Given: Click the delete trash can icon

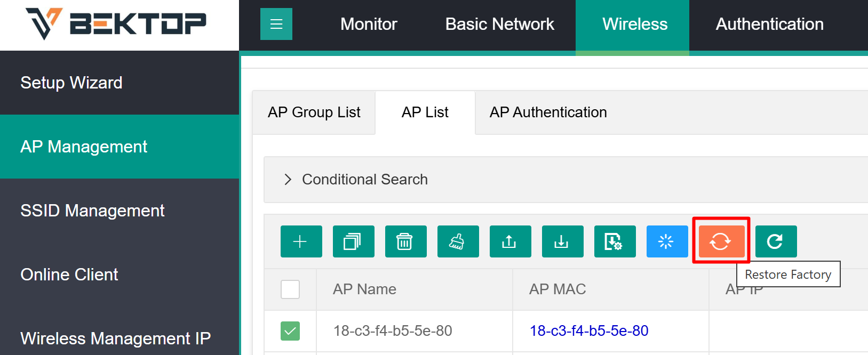Looking at the screenshot, I should pos(405,241).
